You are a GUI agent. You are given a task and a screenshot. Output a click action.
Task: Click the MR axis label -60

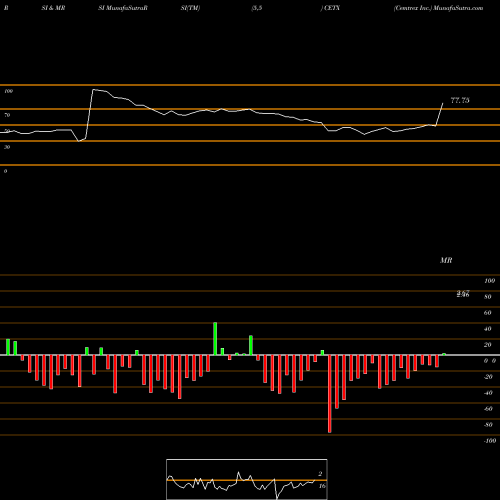pyautogui.click(x=488, y=409)
